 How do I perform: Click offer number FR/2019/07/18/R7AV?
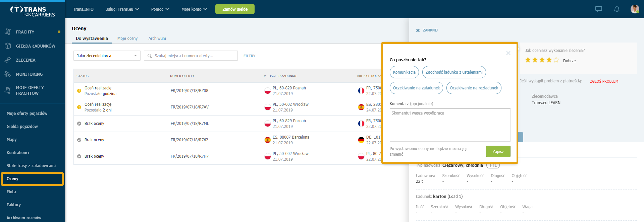click(x=190, y=107)
